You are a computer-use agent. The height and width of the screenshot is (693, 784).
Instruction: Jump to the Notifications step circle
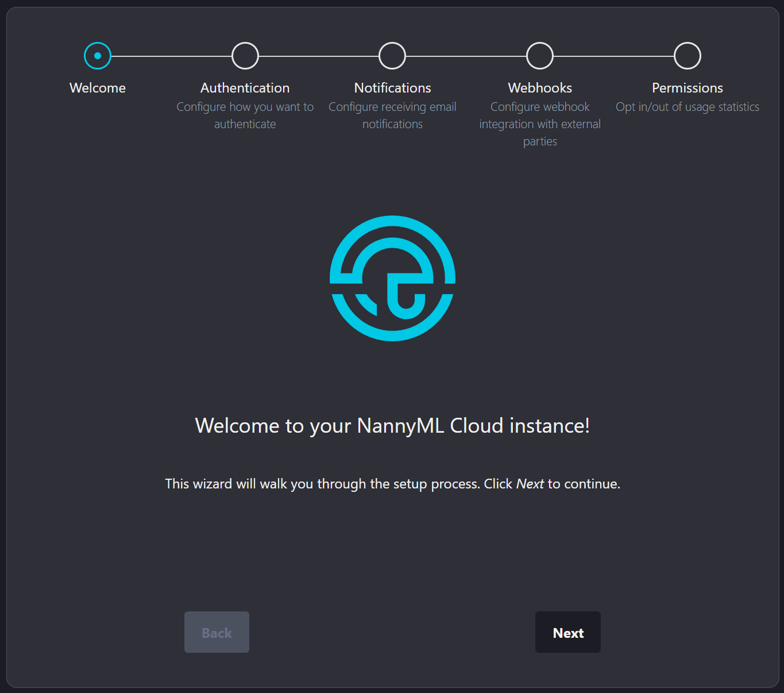[x=392, y=56]
